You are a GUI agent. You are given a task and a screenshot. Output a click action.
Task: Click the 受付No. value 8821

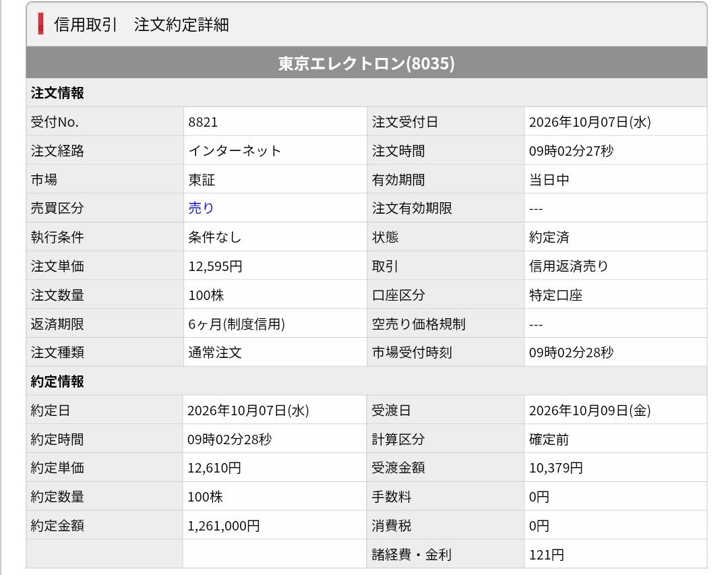pyautogui.click(x=203, y=122)
